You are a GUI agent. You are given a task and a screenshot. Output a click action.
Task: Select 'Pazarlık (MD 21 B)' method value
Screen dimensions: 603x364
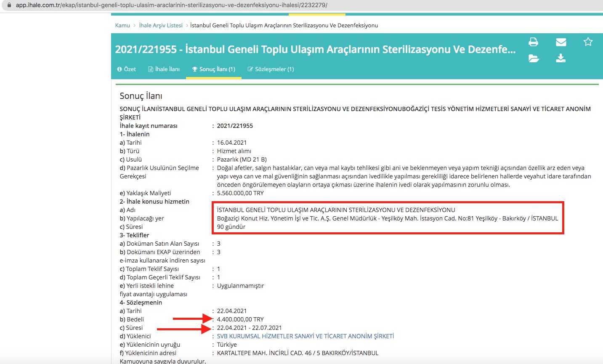click(x=242, y=159)
